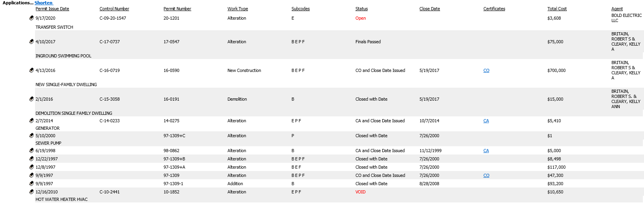Open edit icon for 4/10/2017 pool permit
This screenshot has height=206, width=644.
click(31, 41)
